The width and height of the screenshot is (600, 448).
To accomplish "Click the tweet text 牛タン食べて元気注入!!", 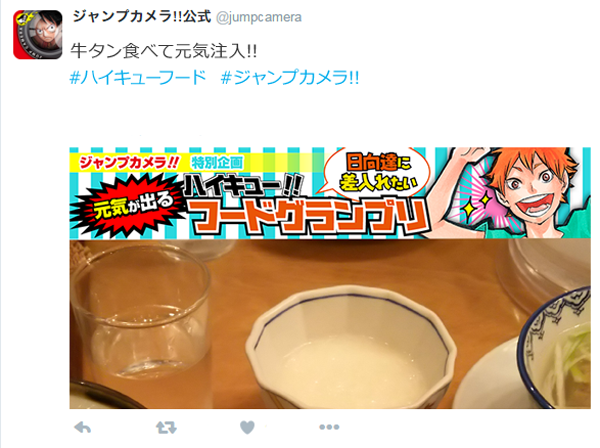I will [x=164, y=51].
